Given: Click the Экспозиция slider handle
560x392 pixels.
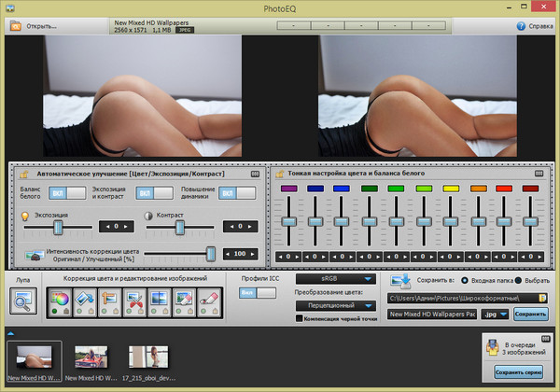Looking at the screenshot, I should coord(58,226).
